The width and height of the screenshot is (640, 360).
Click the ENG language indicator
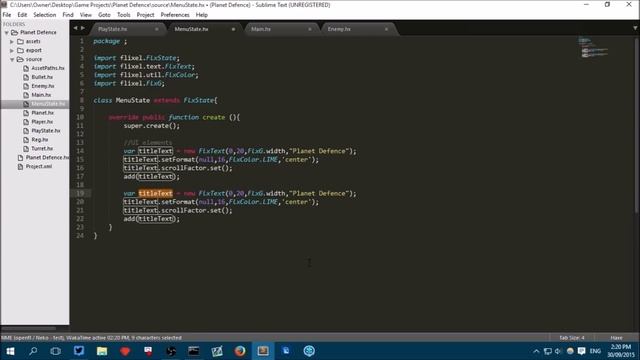595,351
